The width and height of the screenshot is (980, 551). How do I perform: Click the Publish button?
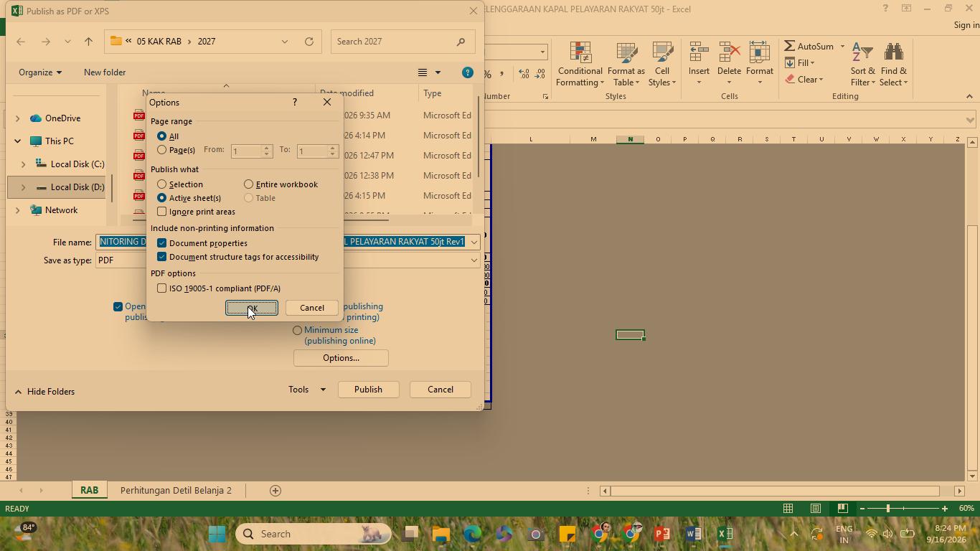pos(368,390)
